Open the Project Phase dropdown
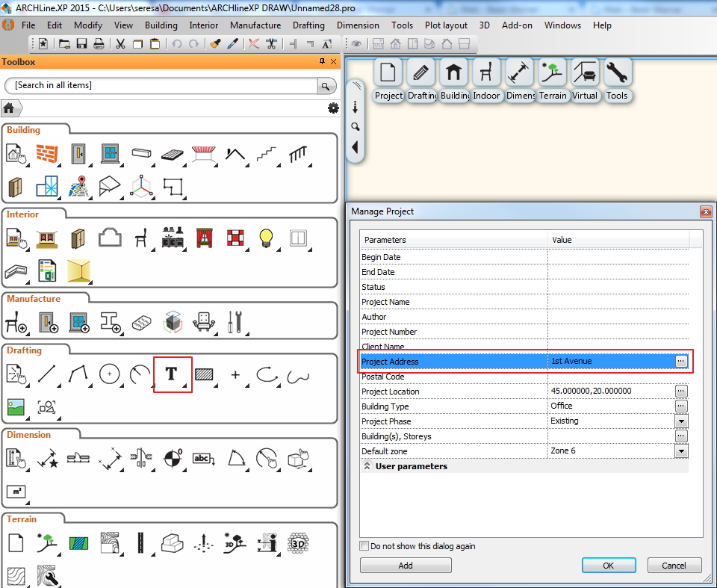717x588 pixels. point(681,421)
